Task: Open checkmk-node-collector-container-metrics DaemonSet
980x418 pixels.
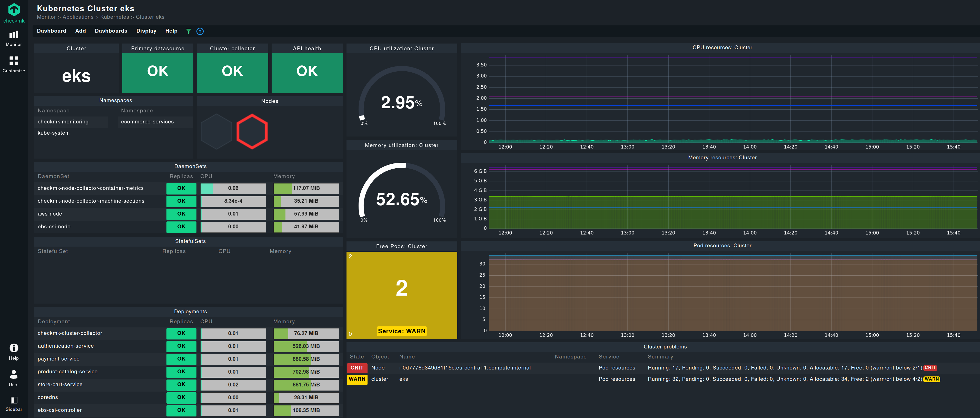Action: point(91,188)
